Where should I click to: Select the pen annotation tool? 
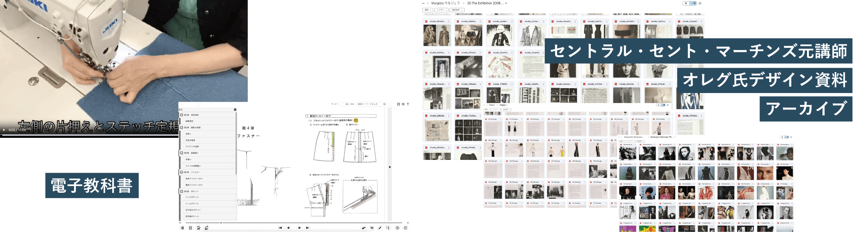click(x=380, y=228)
